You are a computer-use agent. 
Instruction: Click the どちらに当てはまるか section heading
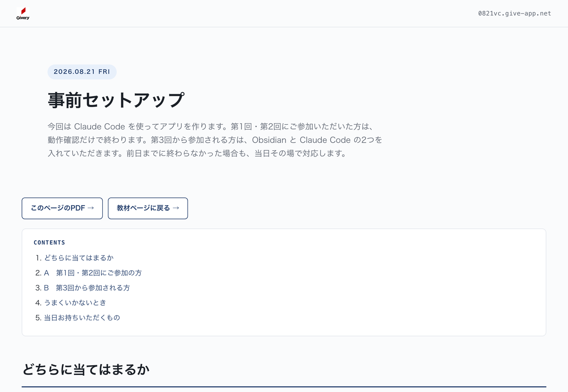(86, 369)
